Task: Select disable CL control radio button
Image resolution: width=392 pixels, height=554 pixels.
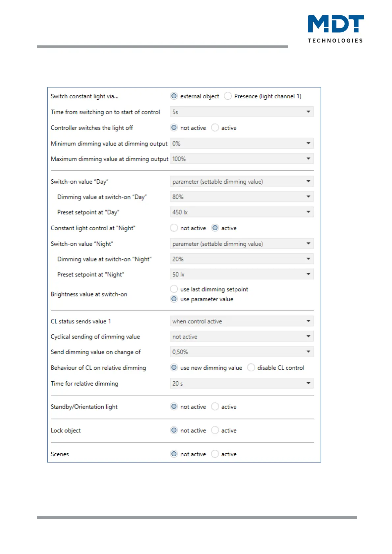Action: pos(251,367)
